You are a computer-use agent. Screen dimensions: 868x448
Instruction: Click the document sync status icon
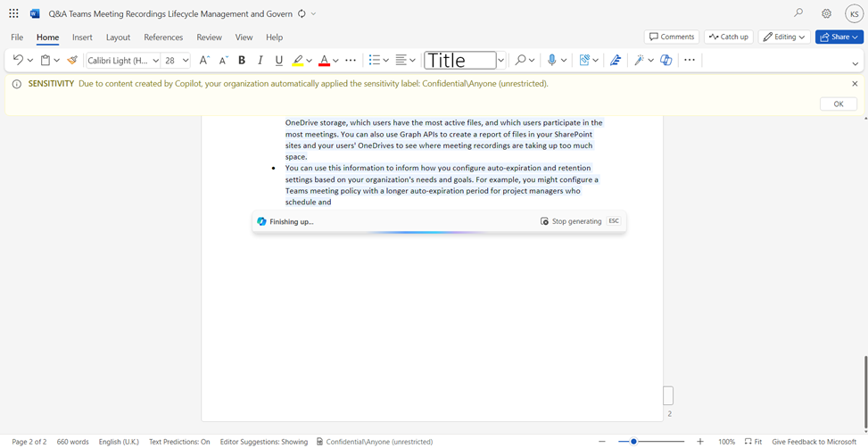(302, 14)
